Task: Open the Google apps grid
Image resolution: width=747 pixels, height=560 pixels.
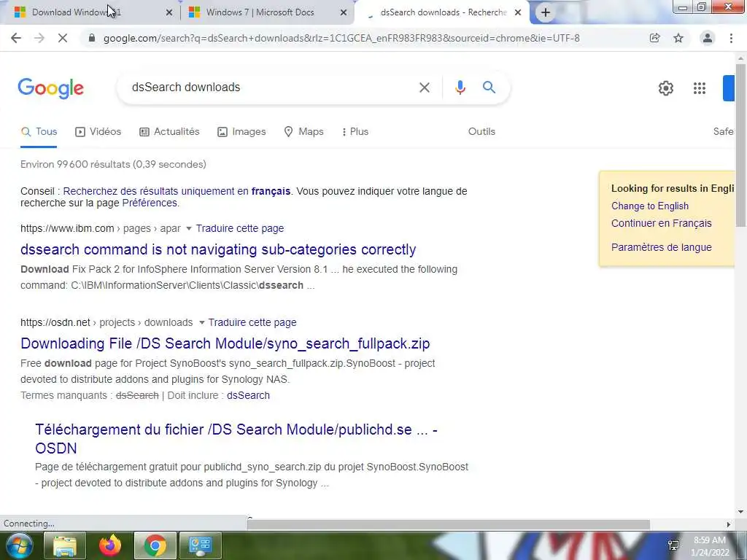Action: click(700, 88)
